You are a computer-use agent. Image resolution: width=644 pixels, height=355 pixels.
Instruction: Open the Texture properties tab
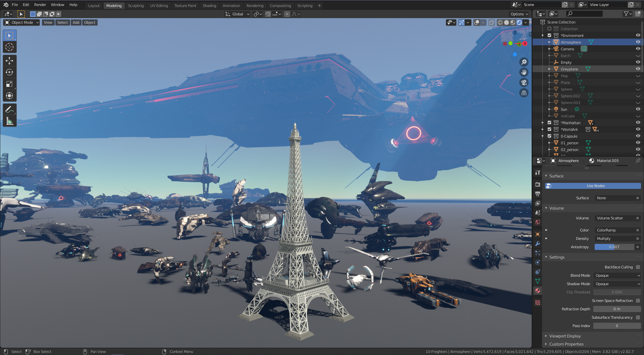click(x=538, y=302)
